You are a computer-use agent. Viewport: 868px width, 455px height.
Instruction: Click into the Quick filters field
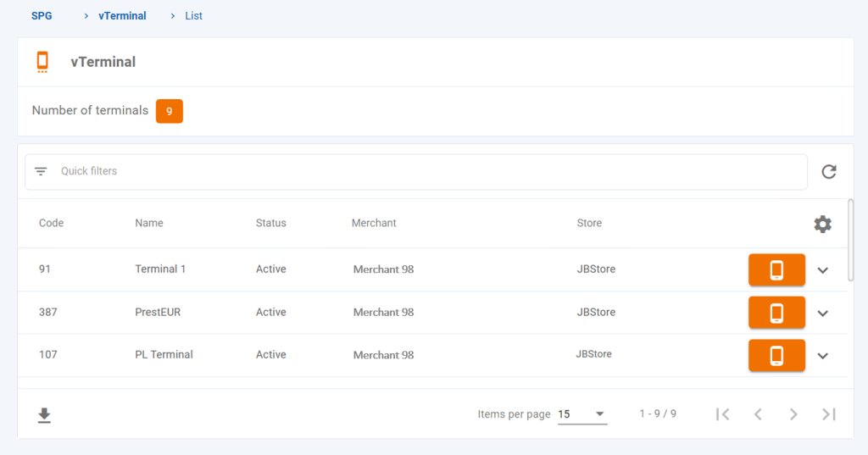[x=424, y=171]
